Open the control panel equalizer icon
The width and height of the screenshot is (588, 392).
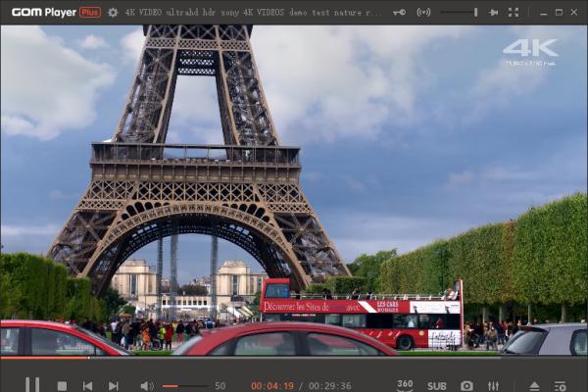(493, 386)
